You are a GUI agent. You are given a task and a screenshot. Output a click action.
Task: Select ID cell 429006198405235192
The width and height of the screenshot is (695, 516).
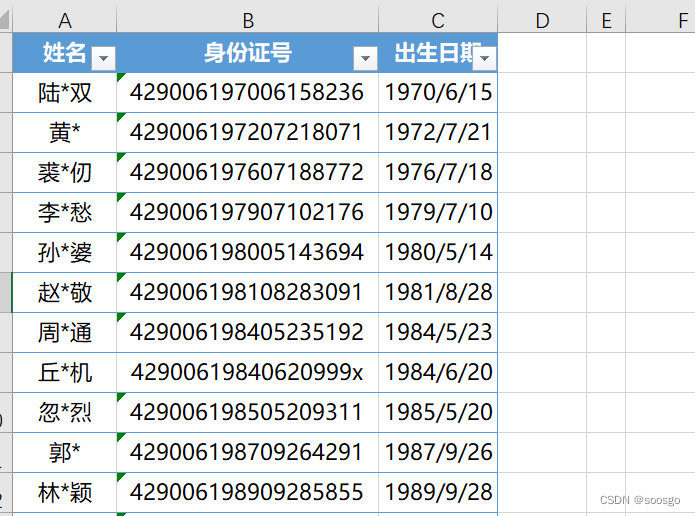[x=247, y=332]
